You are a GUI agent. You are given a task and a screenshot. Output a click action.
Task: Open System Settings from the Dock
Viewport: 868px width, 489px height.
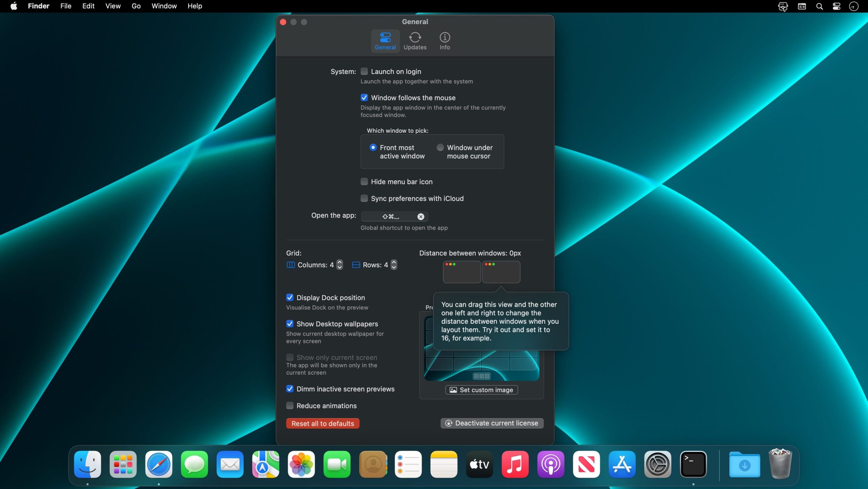[657, 464]
